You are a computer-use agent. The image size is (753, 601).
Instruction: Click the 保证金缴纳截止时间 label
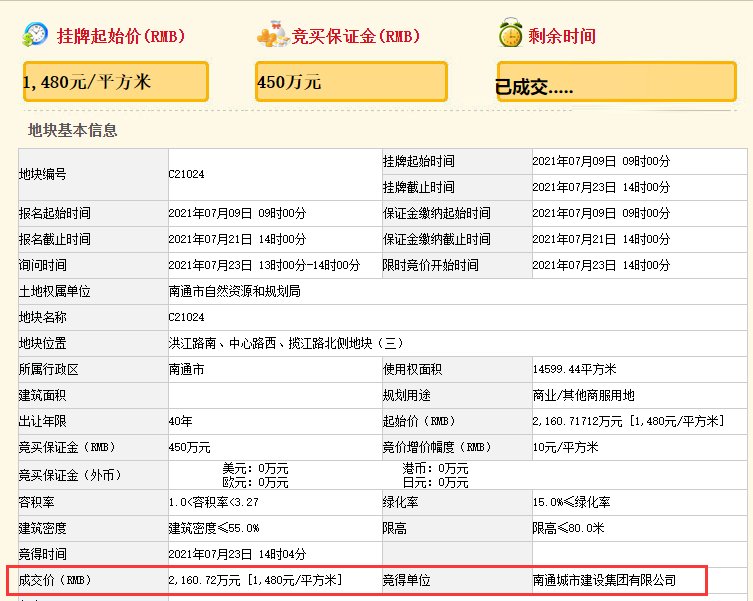(437, 239)
